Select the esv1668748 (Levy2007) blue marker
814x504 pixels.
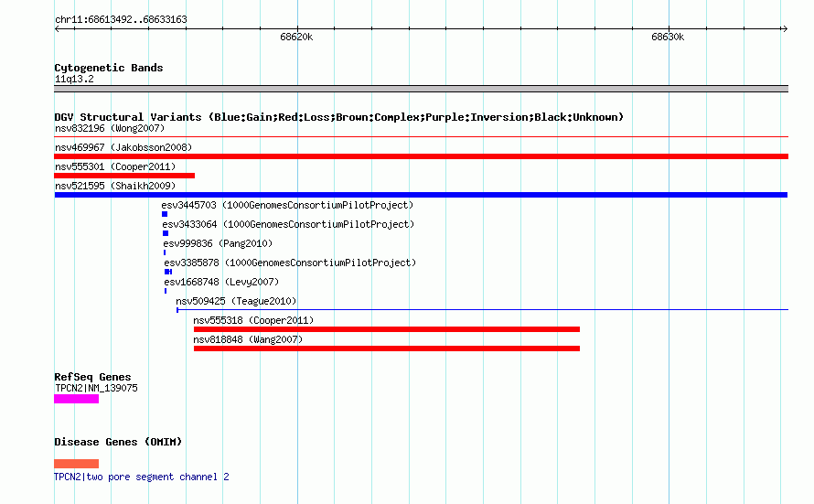(166, 291)
